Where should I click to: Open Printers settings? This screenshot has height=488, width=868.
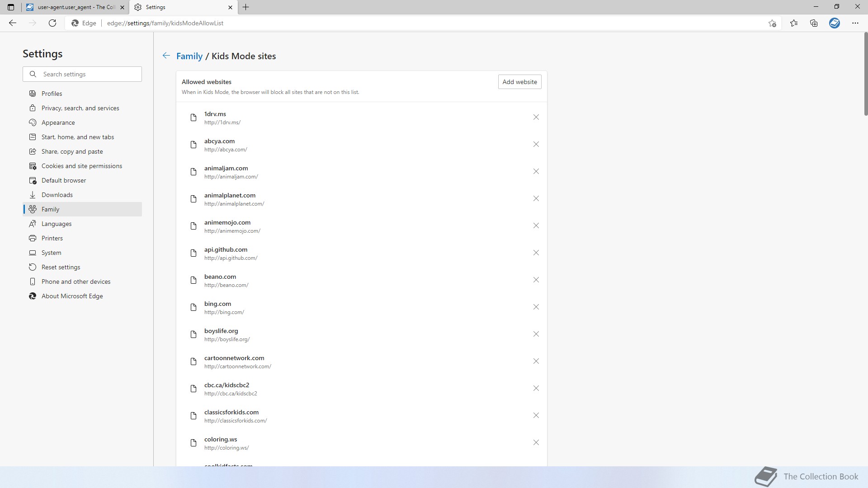click(82, 238)
